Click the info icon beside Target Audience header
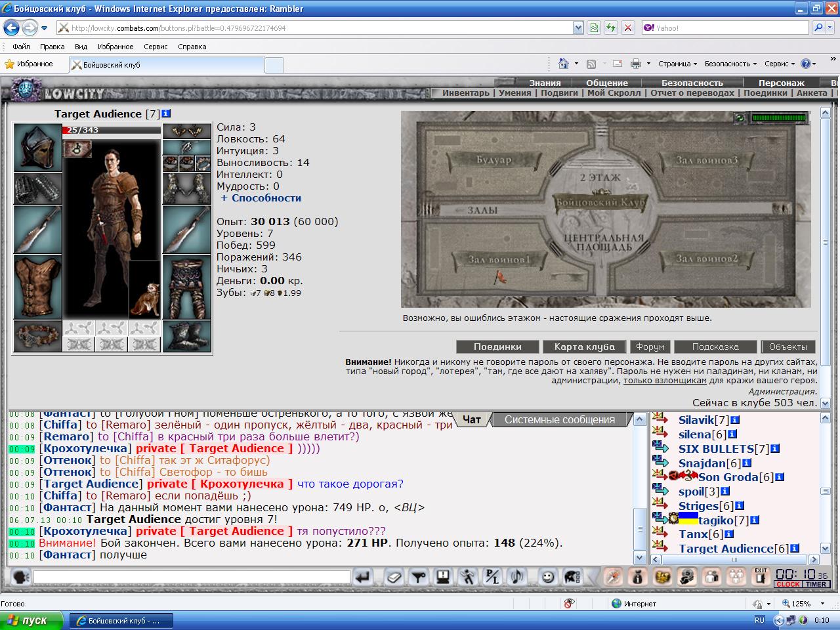840x630 pixels. click(166, 114)
